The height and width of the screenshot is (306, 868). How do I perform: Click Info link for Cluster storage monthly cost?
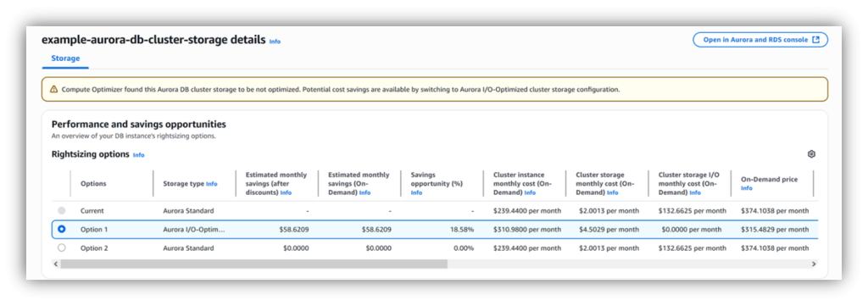[x=612, y=192]
